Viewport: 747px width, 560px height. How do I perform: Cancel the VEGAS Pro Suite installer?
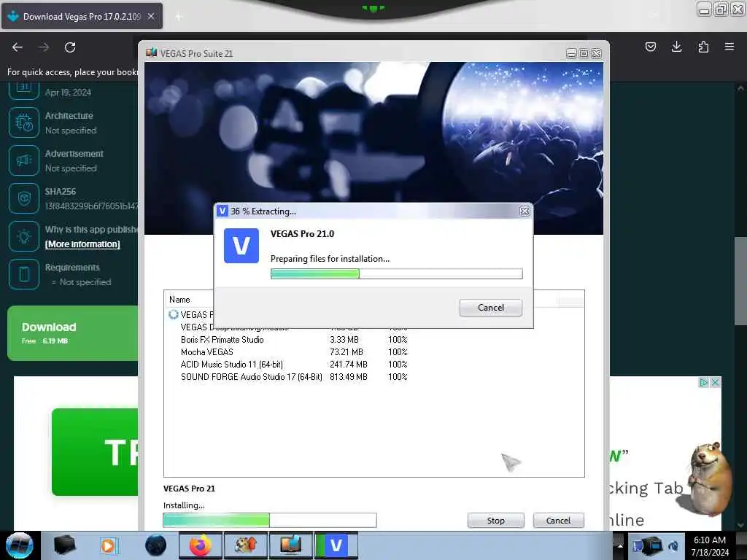pyautogui.click(x=558, y=521)
